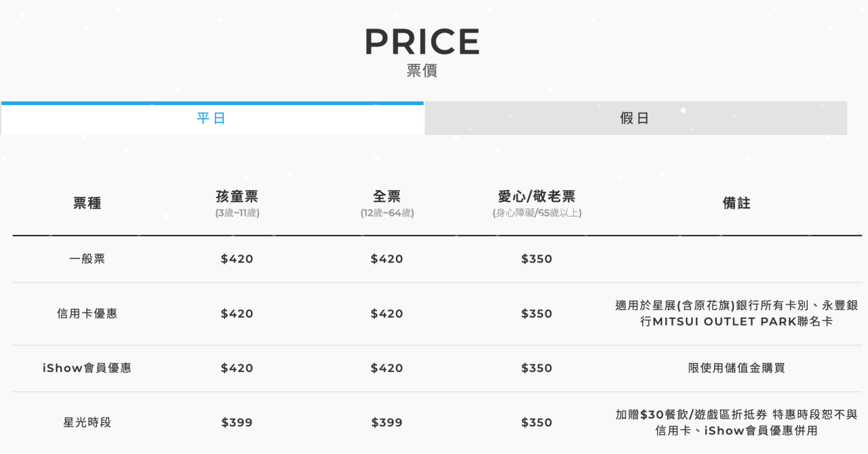
Task: Click the 票種 column header
Action: pyautogui.click(x=87, y=203)
